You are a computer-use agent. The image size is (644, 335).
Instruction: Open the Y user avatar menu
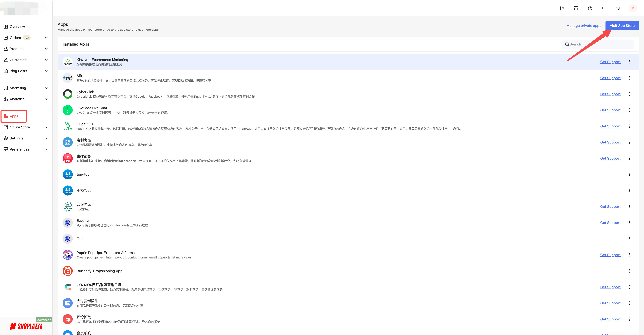(x=633, y=9)
